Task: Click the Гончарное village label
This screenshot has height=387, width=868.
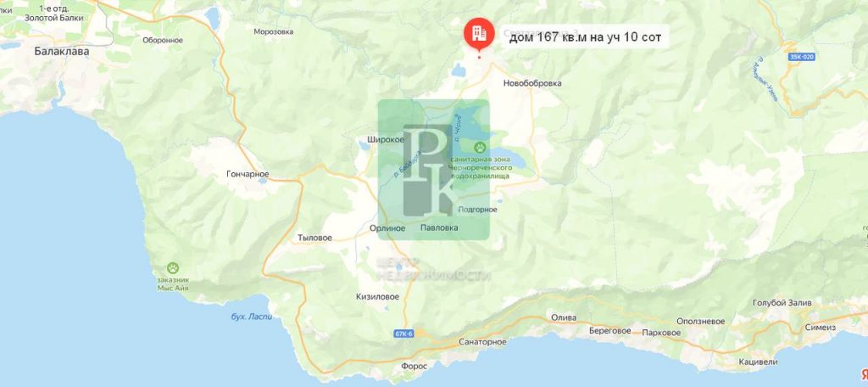Action: click(248, 174)
